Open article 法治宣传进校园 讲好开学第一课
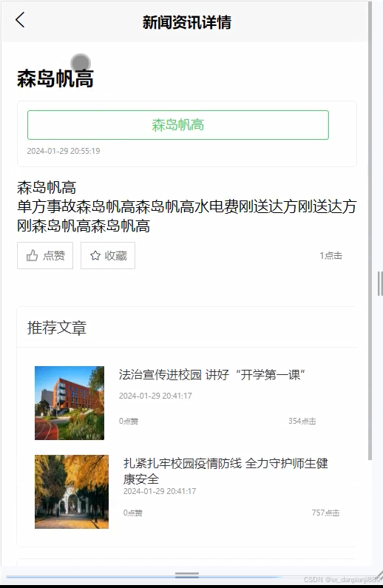Viewport: 383px width, 588px height. tap(211, 375)
